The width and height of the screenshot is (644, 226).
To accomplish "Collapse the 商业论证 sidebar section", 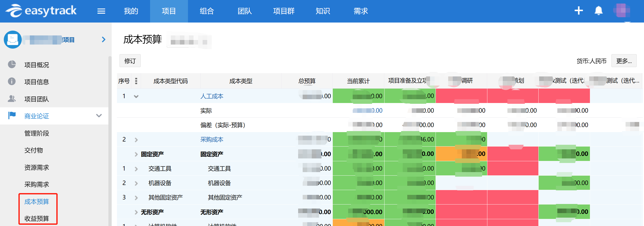I will coord(99,116).
